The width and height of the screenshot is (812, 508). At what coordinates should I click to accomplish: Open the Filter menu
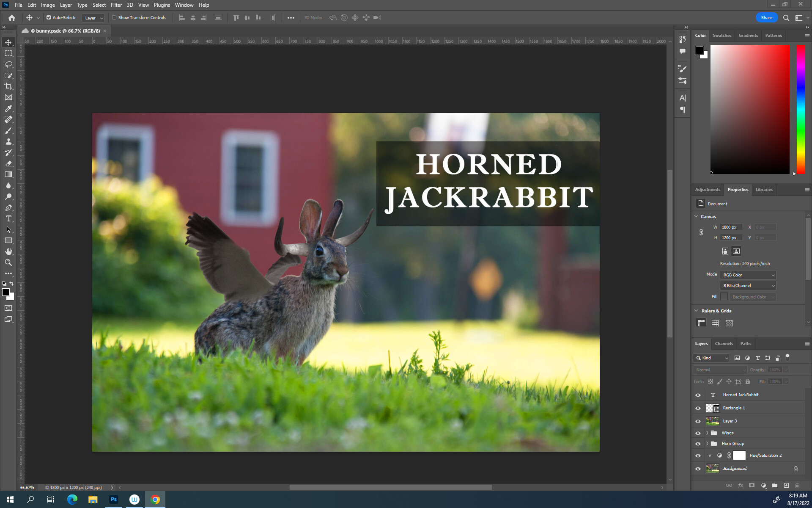coord(116,5)
